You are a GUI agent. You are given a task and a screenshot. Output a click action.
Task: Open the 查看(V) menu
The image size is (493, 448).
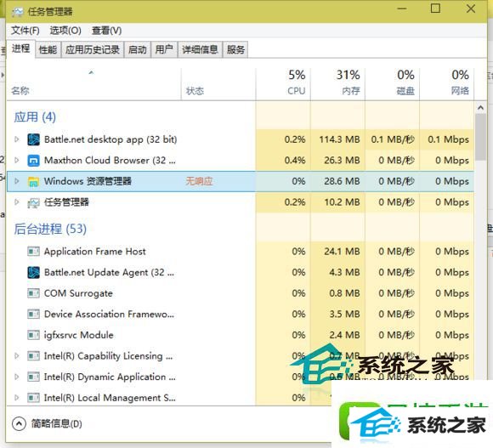click(x=106, y=31)
